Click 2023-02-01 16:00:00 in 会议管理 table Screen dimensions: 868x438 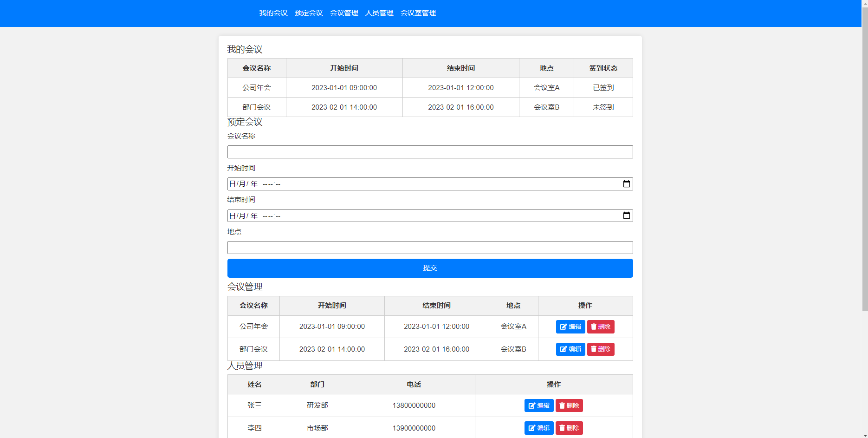pos(436,349)
